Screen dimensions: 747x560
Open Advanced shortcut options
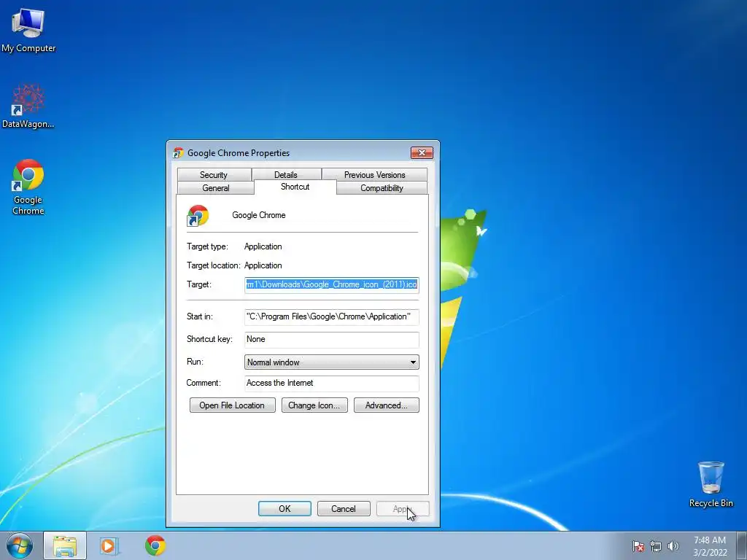click(x=387, y=405)
